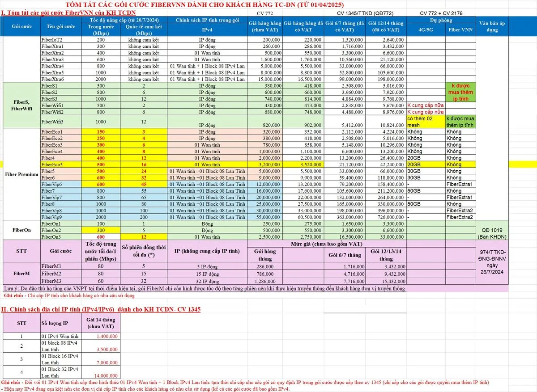
Task: Select the Fiber Premium group label cell
Action: pyautogui.click(x=21, y=174)
